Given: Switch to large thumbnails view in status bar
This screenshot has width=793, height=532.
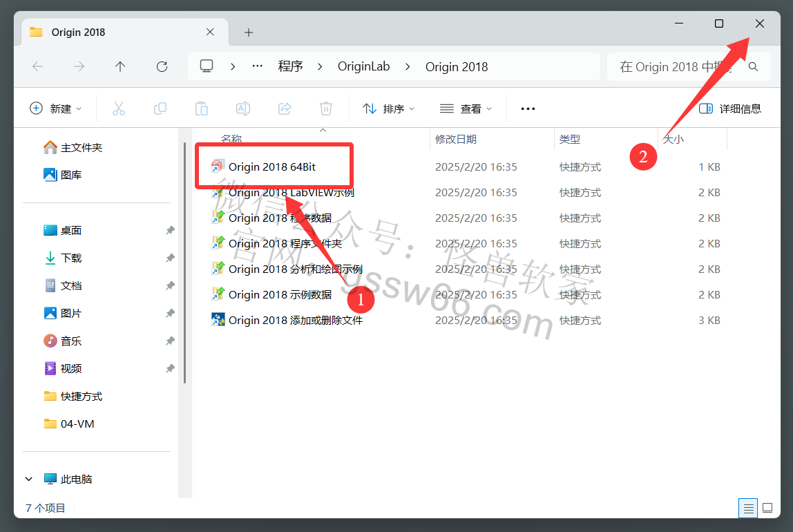Looking at the screenshot, I should coord(767,508).
